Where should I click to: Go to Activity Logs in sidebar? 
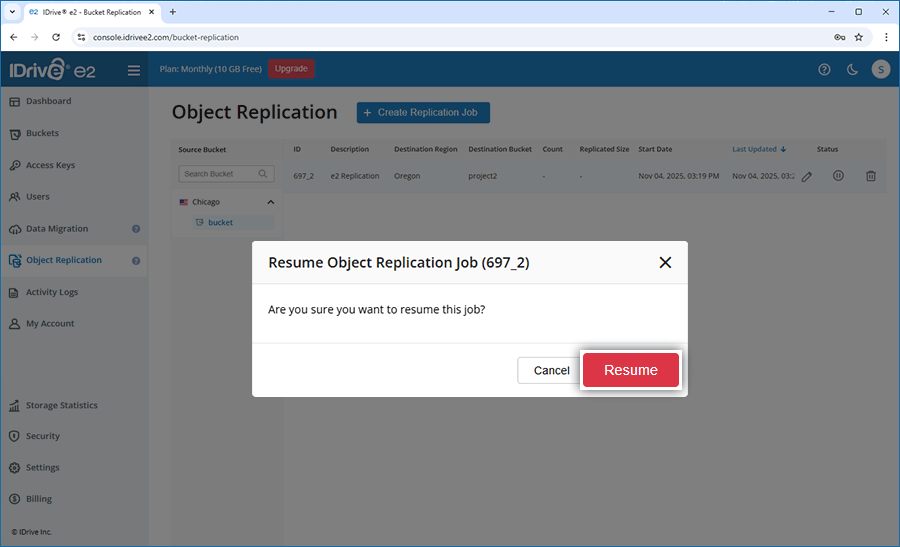coord(51,292)
